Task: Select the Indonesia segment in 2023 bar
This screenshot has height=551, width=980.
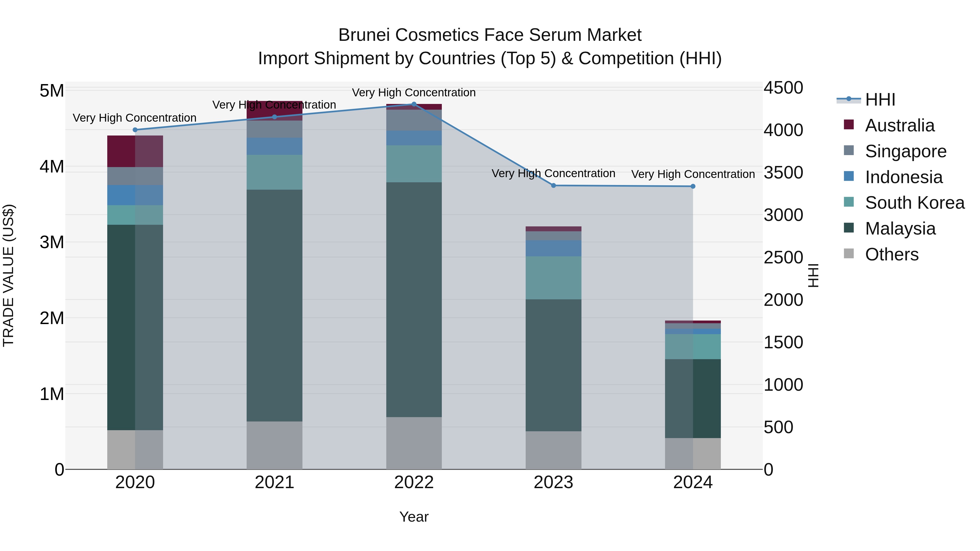Action: (553, 248)
